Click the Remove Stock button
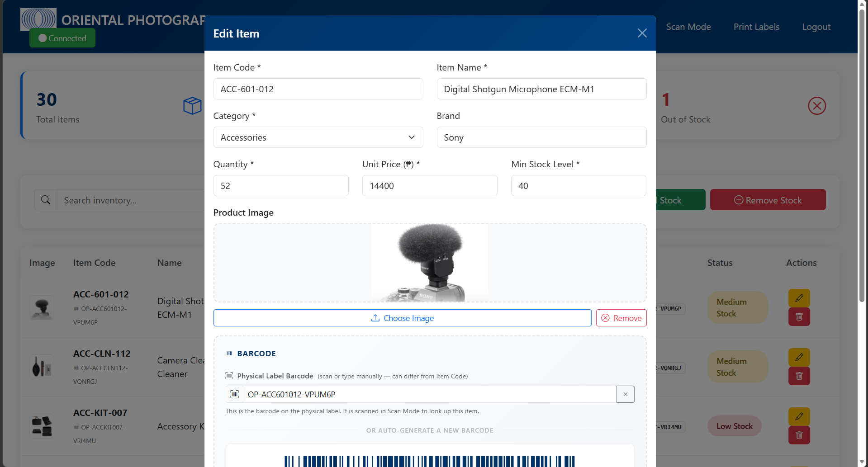Viewport: 868px width, 467px height. tap(768, 200)
